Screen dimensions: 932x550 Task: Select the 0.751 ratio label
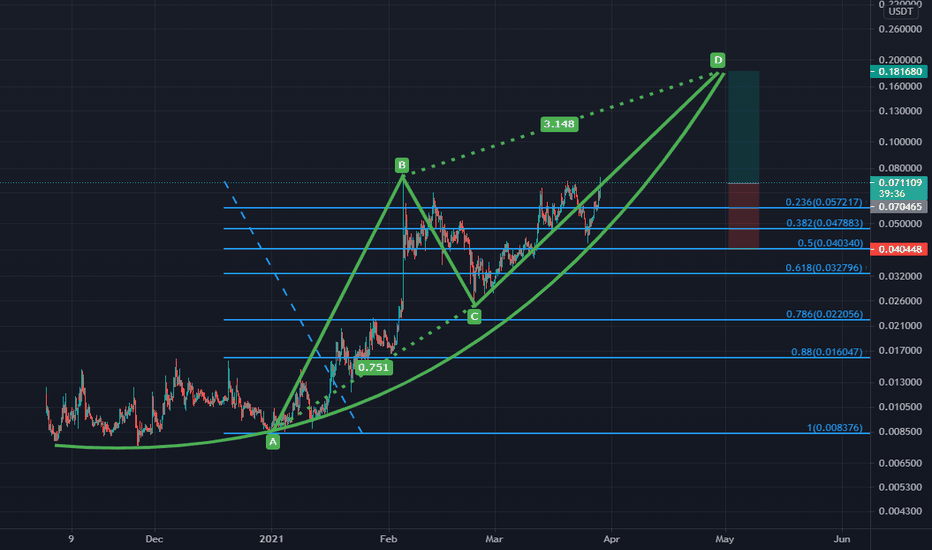(x=373, y=367)
